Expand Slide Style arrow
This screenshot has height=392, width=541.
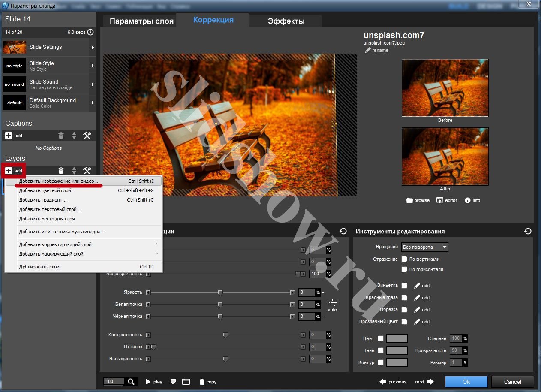(x=93, y=66)
